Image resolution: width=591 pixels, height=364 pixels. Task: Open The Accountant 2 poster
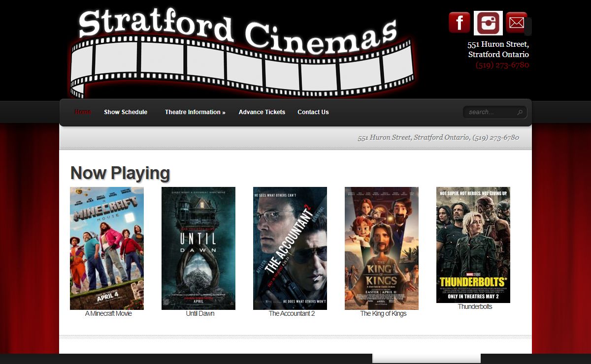coord(290,248)
